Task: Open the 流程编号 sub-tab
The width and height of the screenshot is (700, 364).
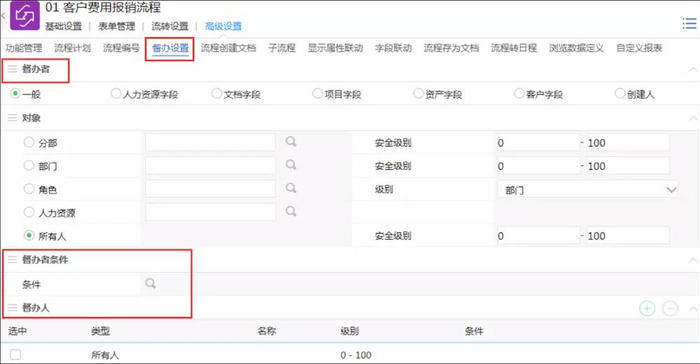Action: click(x=121, y=48)
